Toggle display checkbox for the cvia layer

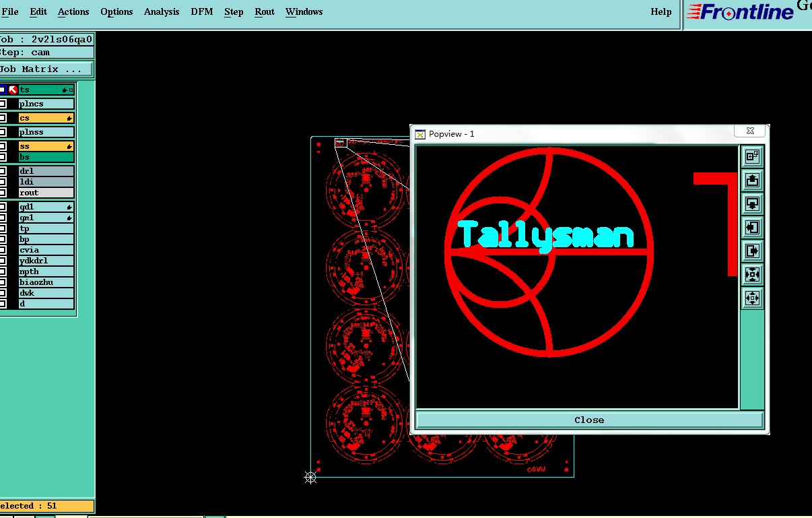[3, 250]
